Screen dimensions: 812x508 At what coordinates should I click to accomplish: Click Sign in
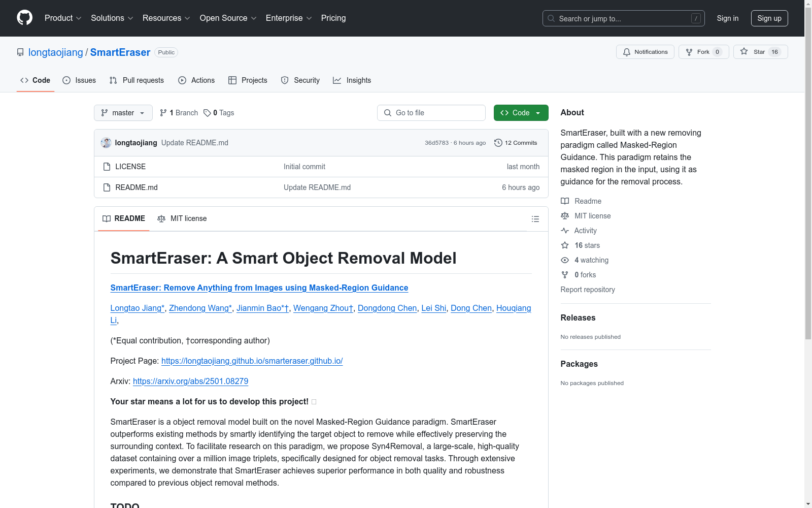pyautogui.click(x=728, y=18)
